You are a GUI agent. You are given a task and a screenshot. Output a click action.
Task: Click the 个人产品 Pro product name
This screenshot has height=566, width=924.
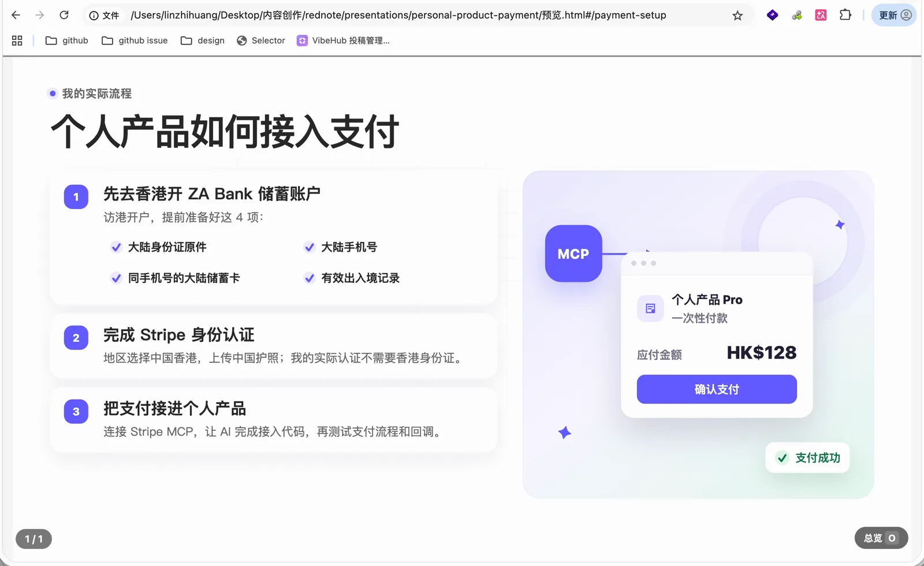coord(707,300)
